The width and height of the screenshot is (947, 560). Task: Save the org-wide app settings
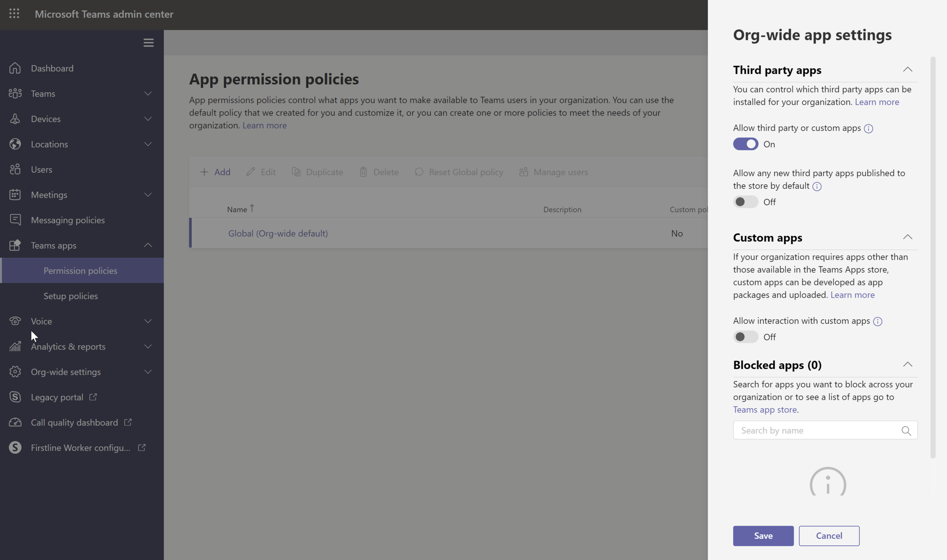tap(763, 535)
